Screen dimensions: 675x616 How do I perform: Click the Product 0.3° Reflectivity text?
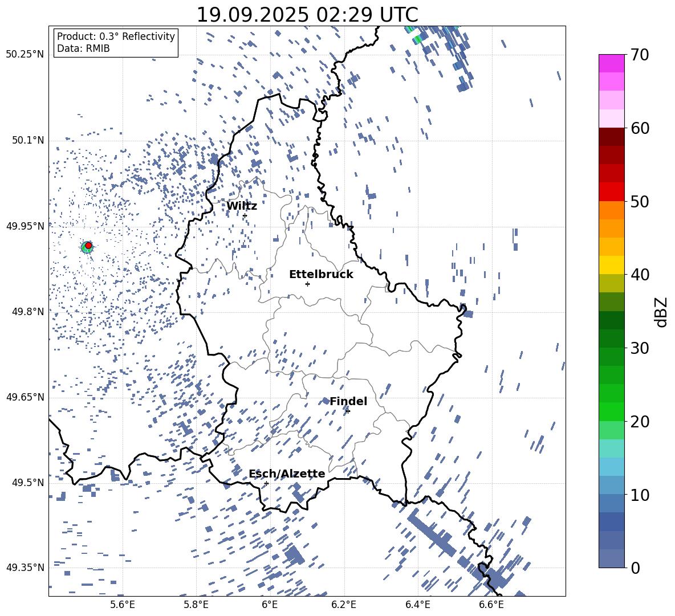[116, 36]
